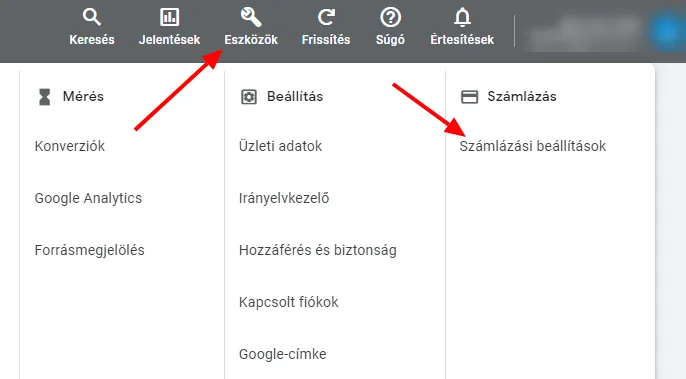This screenshot has height=379, width=686.
Task: Click the Beállítás column heading
Action: [295, 96]
